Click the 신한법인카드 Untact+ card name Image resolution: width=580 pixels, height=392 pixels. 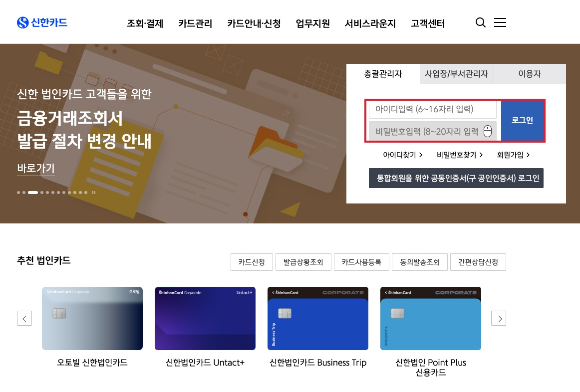coord(205,363)
